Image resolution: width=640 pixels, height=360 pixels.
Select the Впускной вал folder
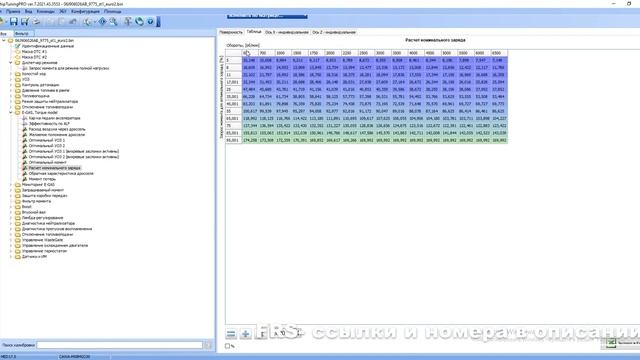tap(33, 212)
